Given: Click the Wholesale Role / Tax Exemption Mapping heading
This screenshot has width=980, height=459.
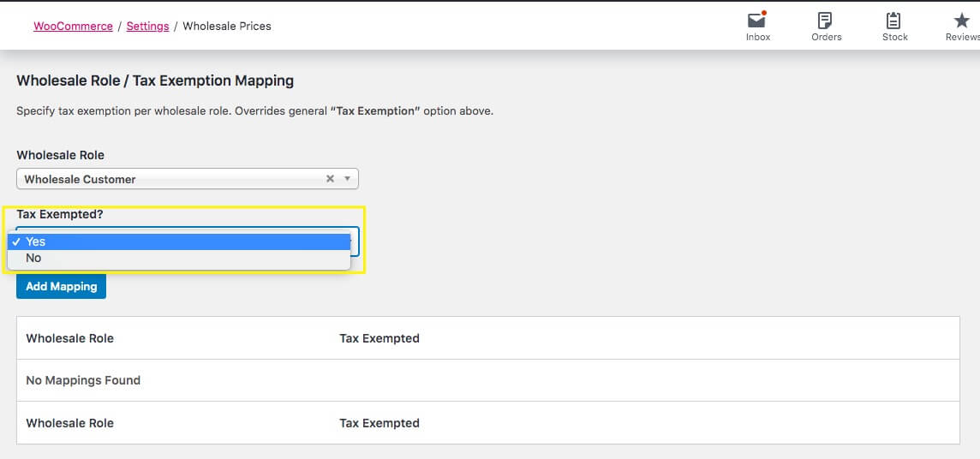Looking at the screenshot, I should coord(155,80).
